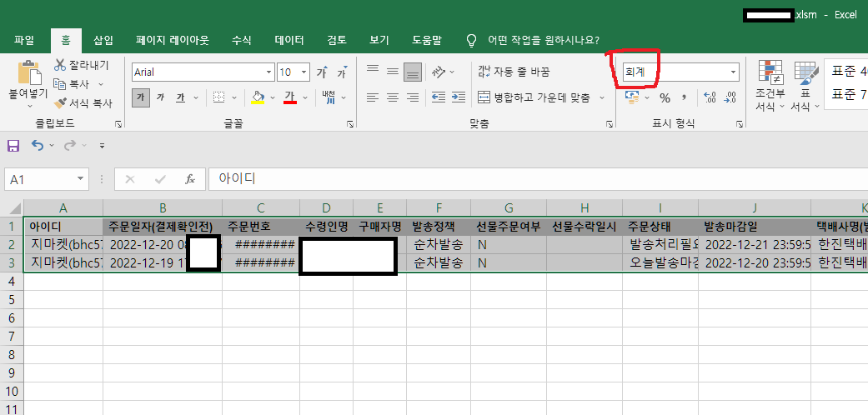Image resolution: width=868 pixels, height=415 pixels.
Task: Open the 데이터 ribbon tab
Action: point(289,40)
